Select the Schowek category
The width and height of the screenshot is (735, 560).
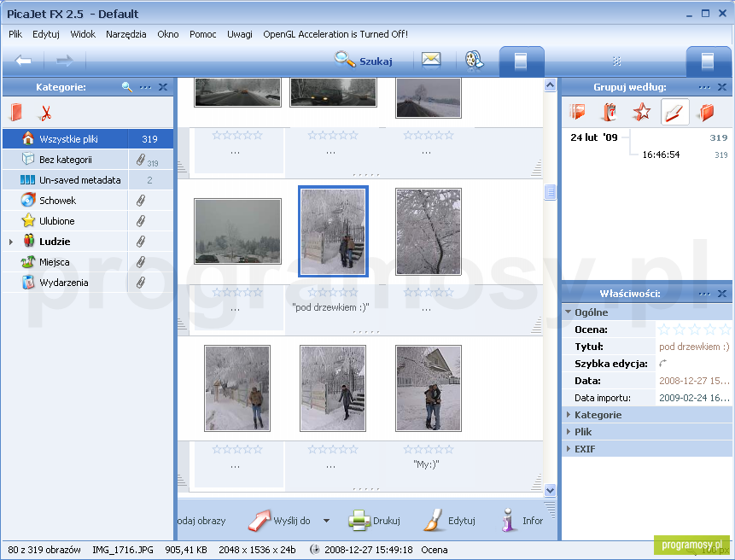[x=88, y=201]
